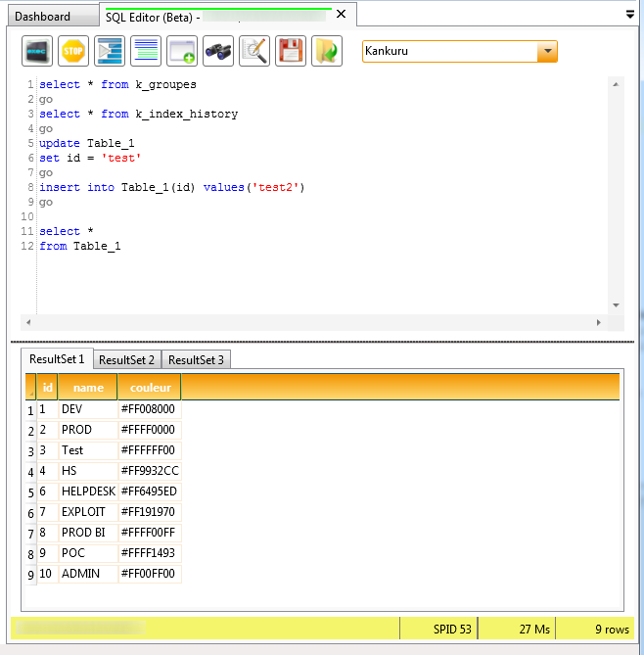Open the tab list dropdown at top right
Image resolution: width=644 pixels, height=655 pixels.
pos(630,15)
